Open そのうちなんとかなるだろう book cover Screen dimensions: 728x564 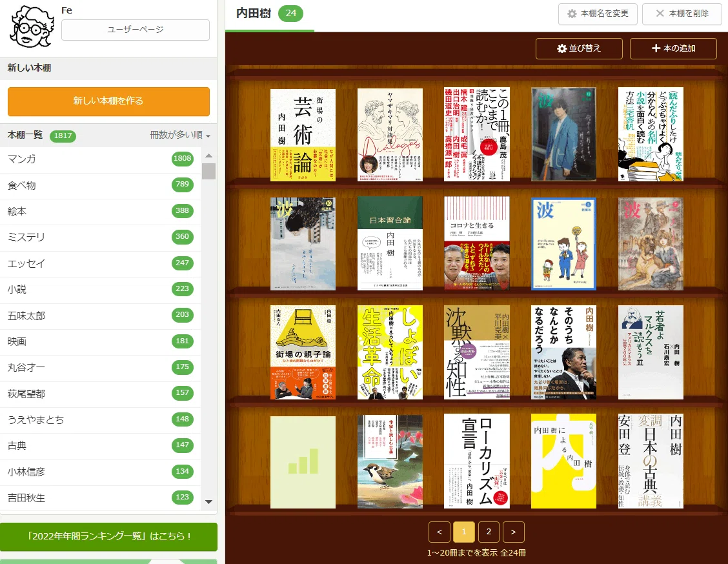563,352
